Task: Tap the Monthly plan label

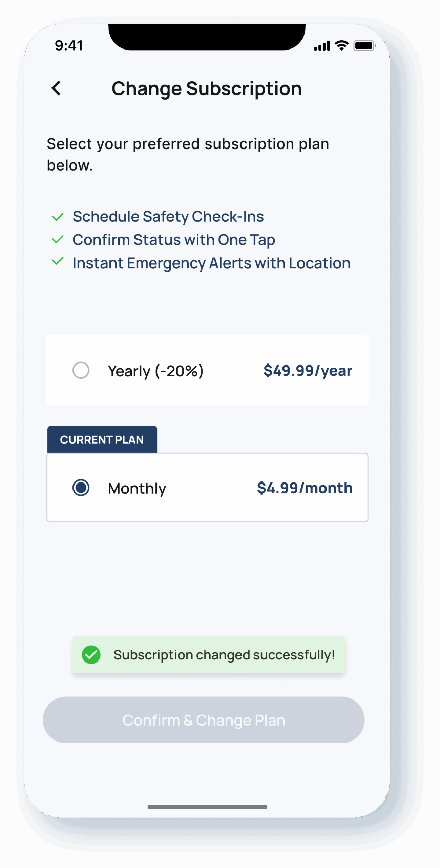Action: pos(137,489)
